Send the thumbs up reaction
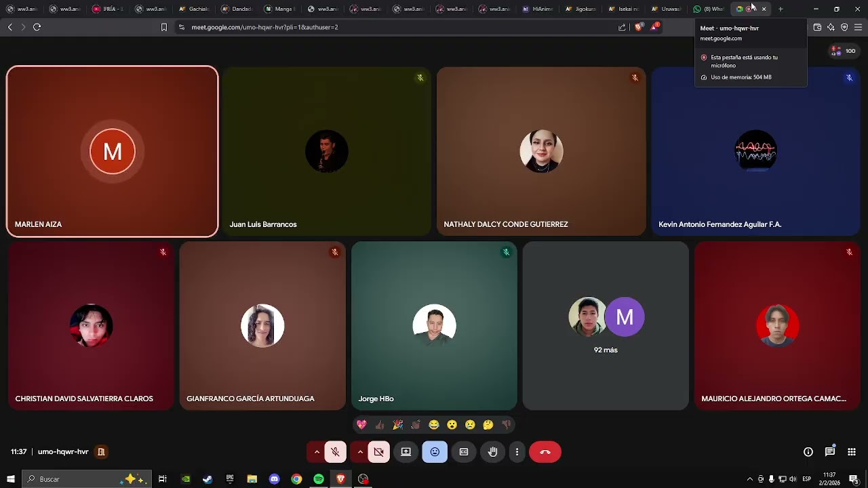 pos(380,425)
